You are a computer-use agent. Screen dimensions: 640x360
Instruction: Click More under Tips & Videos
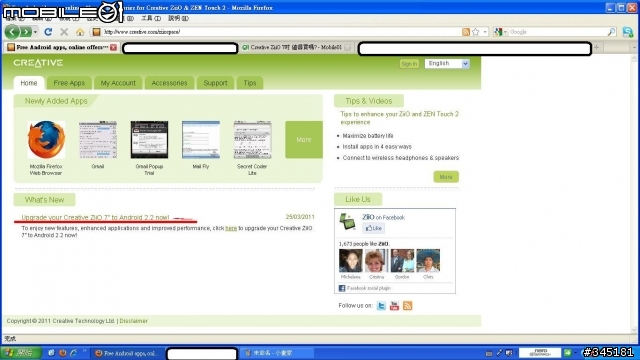point(446,177)
